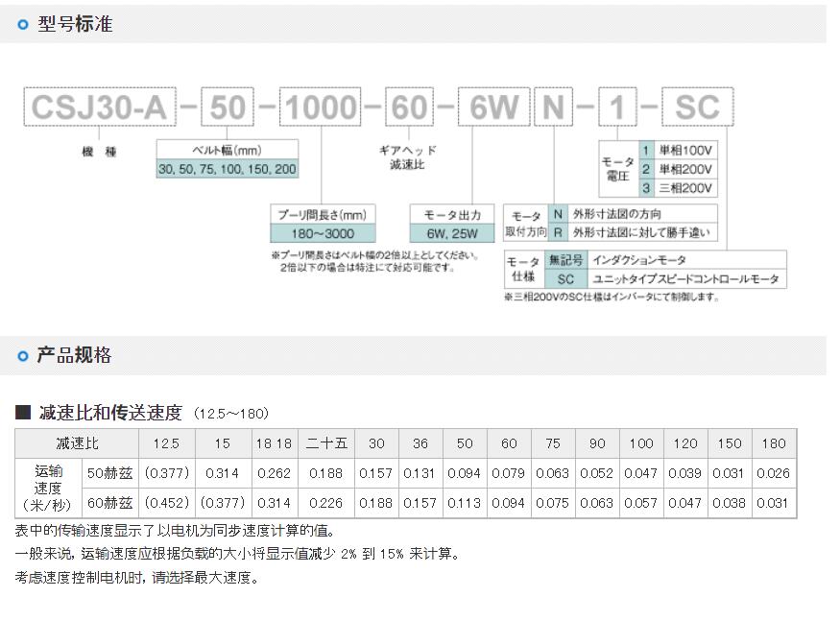The height and width of the screenshot is (621, 840).
Task: Click the 1 motor voltage code box
Action: click(617, 107)
